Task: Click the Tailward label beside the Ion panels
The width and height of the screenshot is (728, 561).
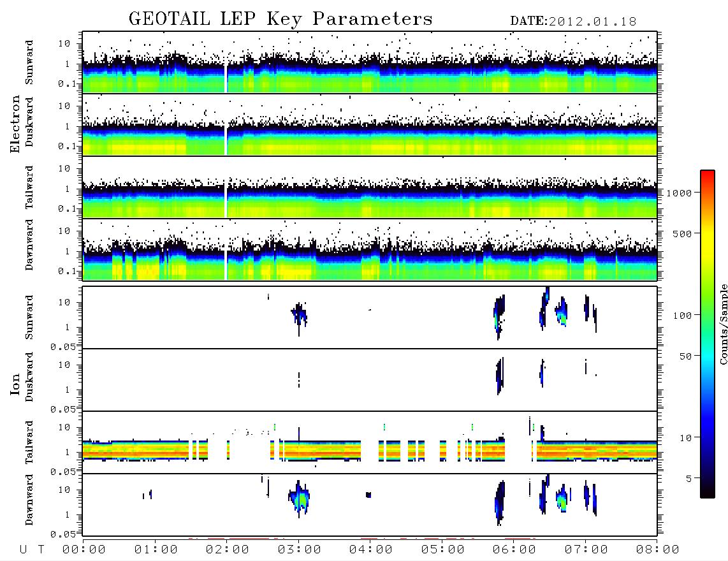Action: [x=29, y=442]
